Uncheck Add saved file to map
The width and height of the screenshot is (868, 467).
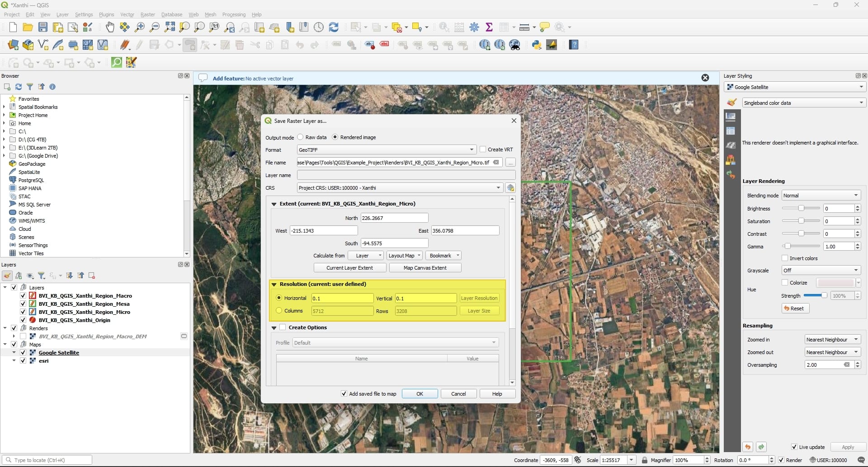[344, 394]
